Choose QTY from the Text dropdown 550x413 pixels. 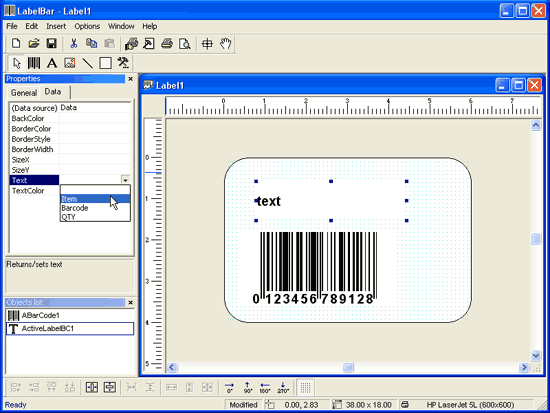click(x=95, y=217)
